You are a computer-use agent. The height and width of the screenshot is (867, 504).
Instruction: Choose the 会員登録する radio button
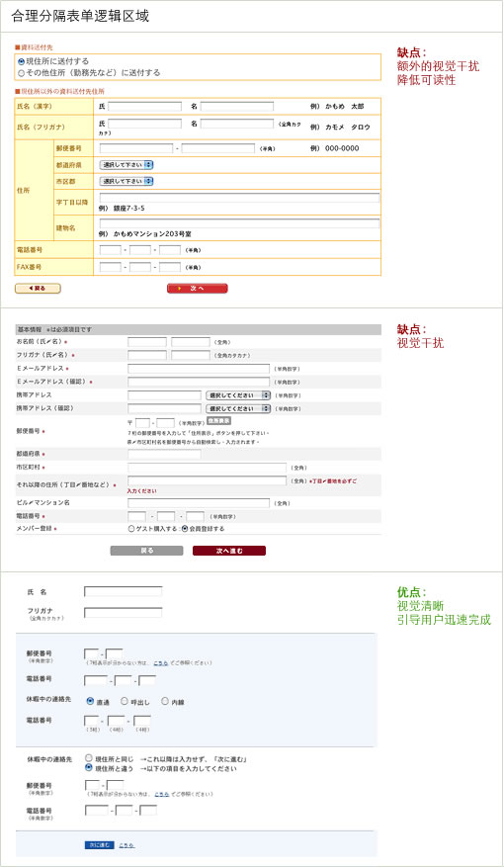[185, 529]
